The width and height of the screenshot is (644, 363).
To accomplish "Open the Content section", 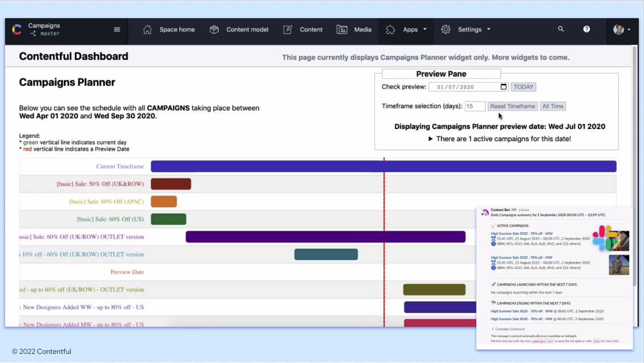I will 311,30.
